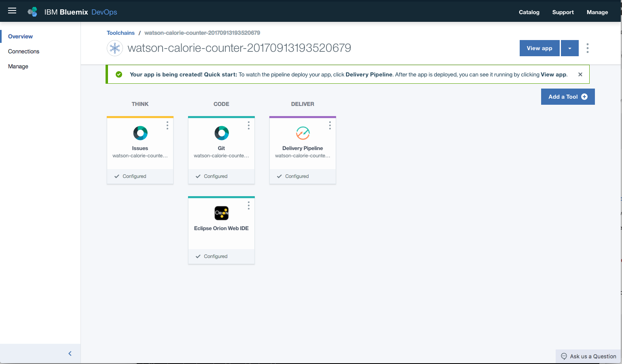
Task: Click the IBM Bluemix logo icon
Action: click(x=32, y=12)
